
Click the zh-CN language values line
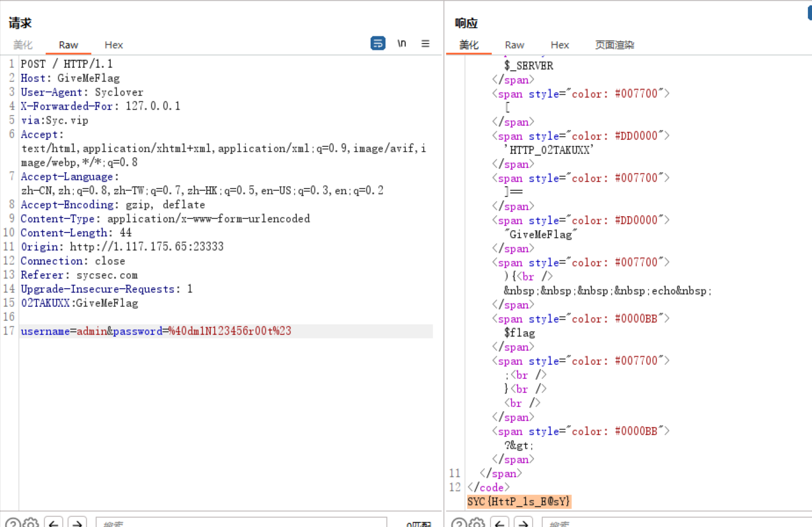click(203, 190)
